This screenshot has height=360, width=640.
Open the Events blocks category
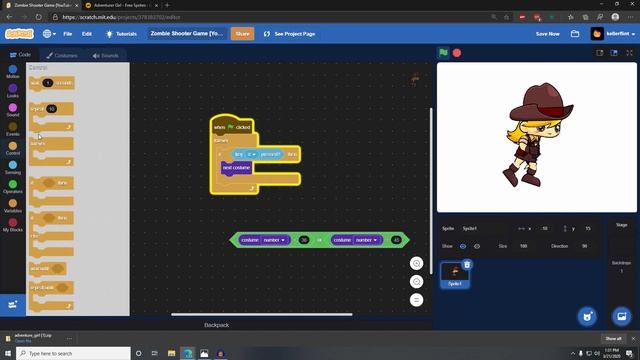tap(13, 129)
